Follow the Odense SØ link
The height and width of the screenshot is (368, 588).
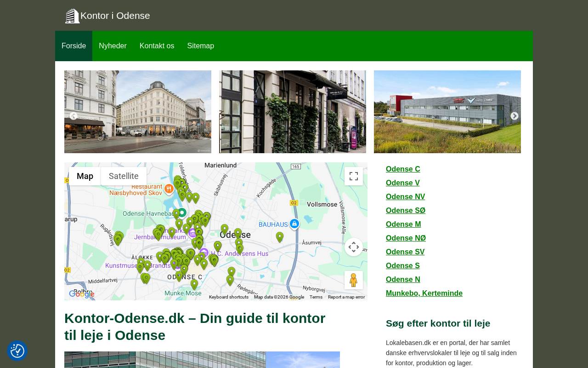[405, 211]
